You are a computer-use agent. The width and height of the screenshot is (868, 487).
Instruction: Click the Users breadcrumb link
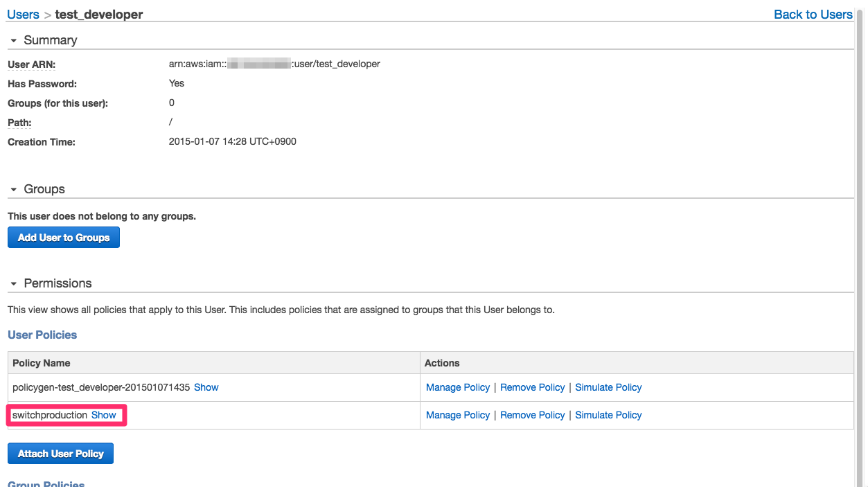click(x=23, y=15)
